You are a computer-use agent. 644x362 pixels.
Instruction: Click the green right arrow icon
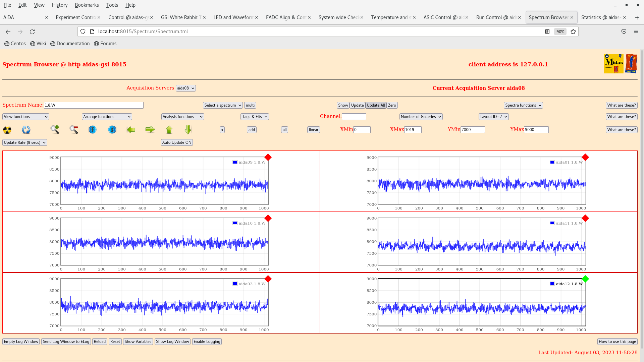pos(150,129)
